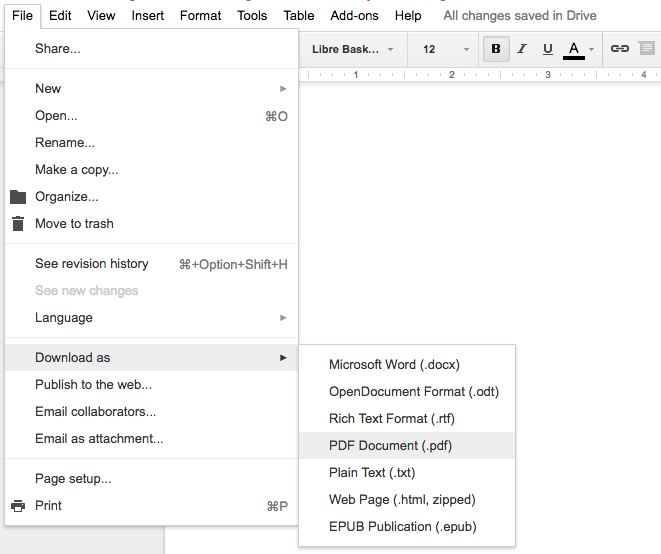Select the Download as entry
The height and width of the screenshot is (554, 661).
point(151,358)
